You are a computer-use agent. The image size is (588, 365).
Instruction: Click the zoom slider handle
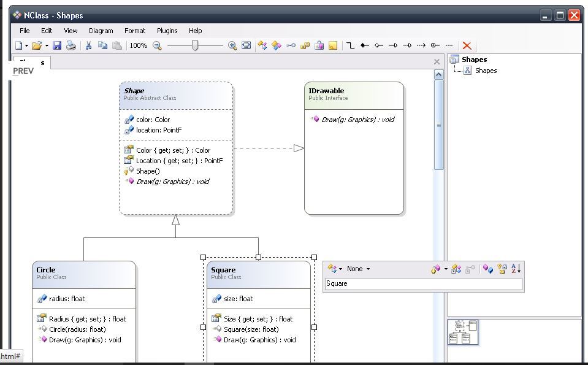click(195, 45)
